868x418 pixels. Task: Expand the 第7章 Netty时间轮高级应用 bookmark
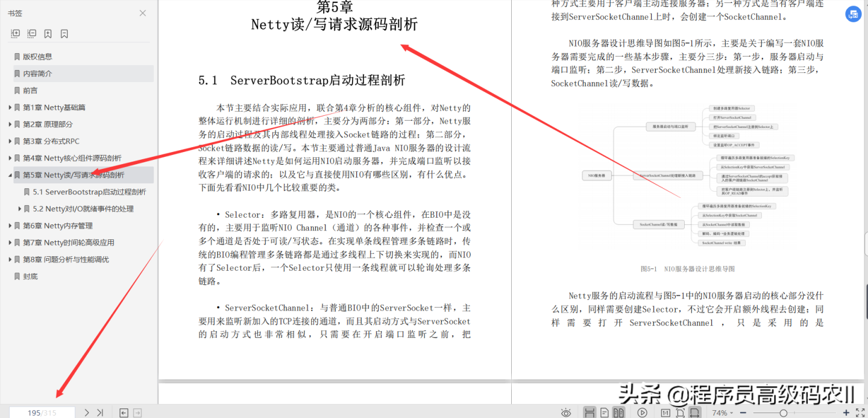[x=10, y=242]
